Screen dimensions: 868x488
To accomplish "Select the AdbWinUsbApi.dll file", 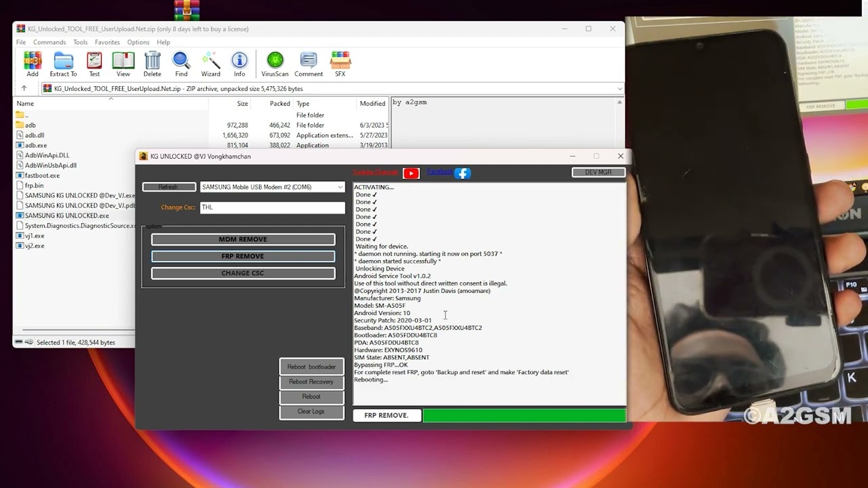I will click(x=50, y=165).
